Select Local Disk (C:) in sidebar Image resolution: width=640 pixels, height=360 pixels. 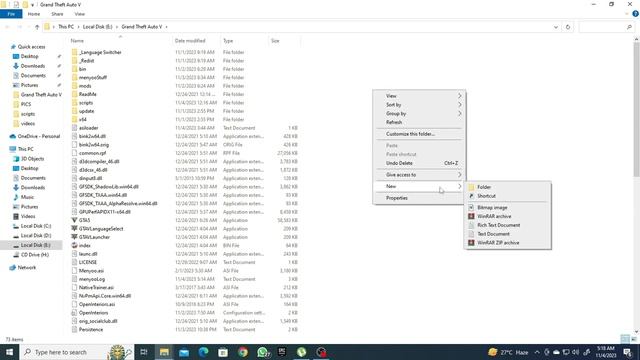[x=36, y=226]
